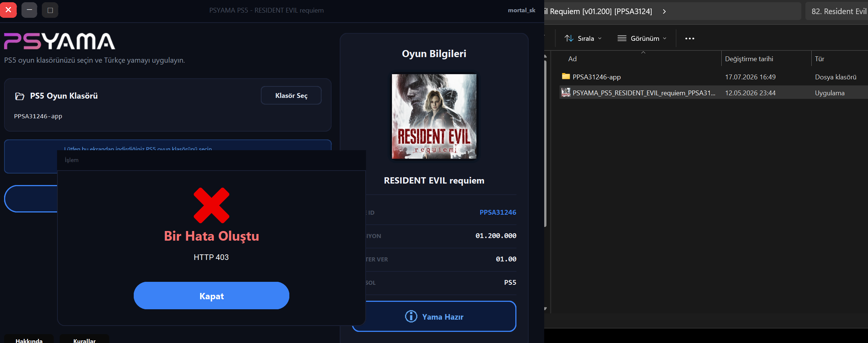Click the mortal_sk username label
Image resolution: width=868 pixels, height=343 pixels.
(x=522, y=10)
